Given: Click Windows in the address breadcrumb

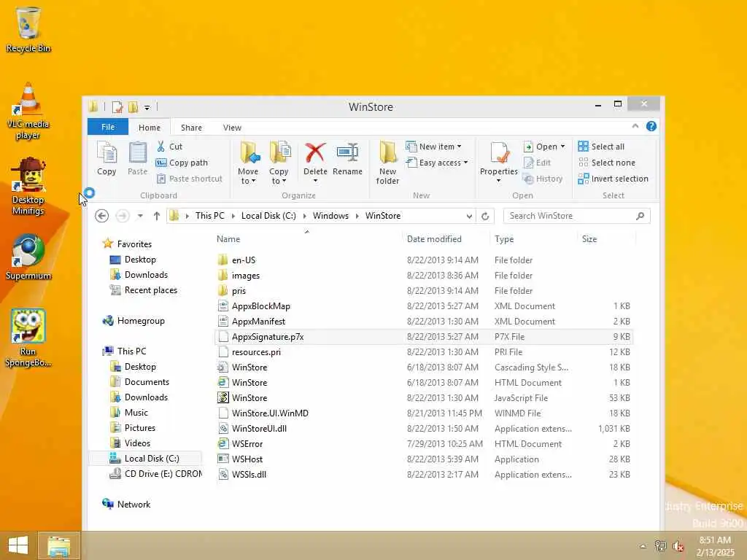Looking at the screenshot, I should [x=330, y=216].
